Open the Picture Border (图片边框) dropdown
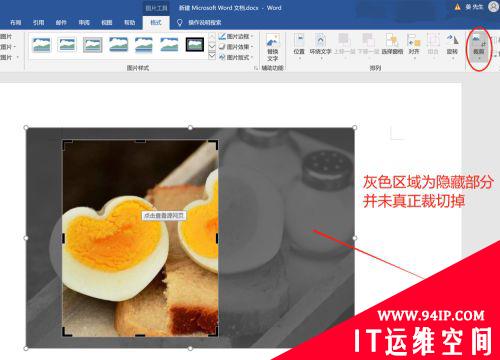Screen dimensions: 500x360 point(236,36)
